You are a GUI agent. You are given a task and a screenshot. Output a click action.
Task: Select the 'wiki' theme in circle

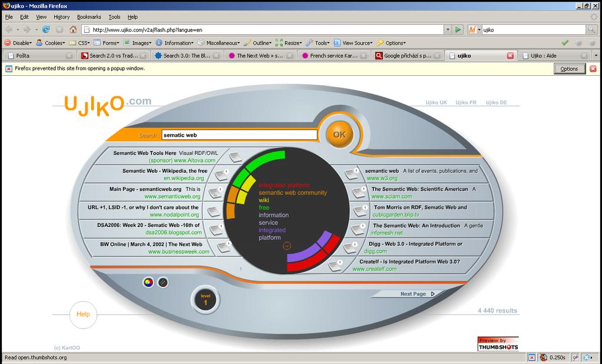point(264,200)
